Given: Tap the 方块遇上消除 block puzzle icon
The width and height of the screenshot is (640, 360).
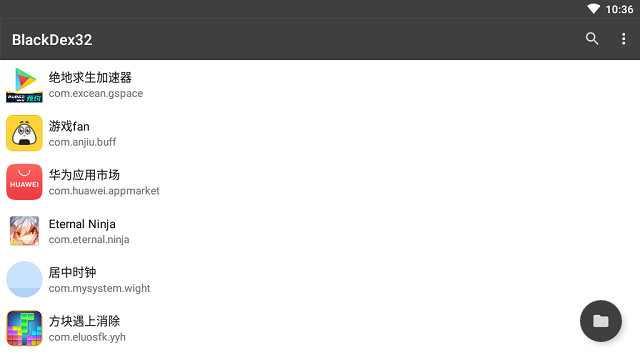Looking at the screenshot, I should (24, 328).
